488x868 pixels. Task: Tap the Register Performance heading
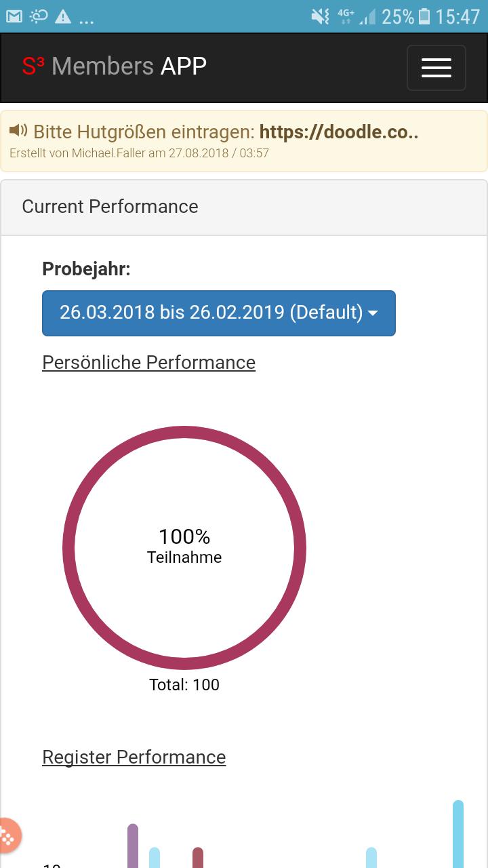click(x=134, y=757)
